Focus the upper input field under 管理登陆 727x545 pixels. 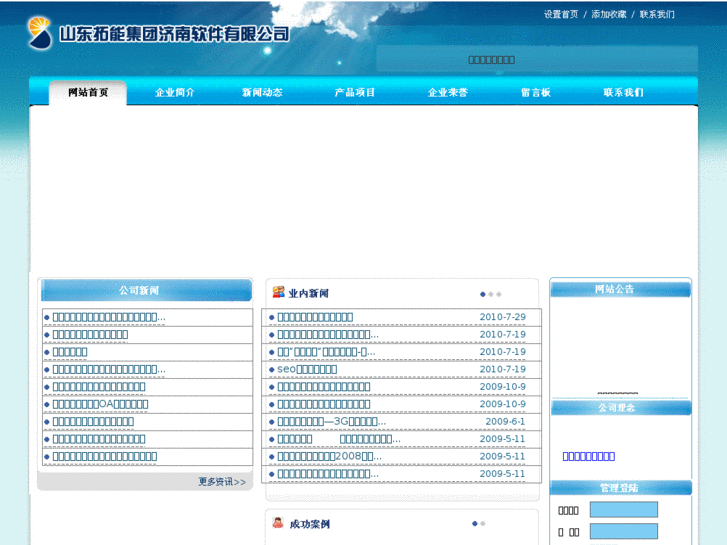pos(624,509)
